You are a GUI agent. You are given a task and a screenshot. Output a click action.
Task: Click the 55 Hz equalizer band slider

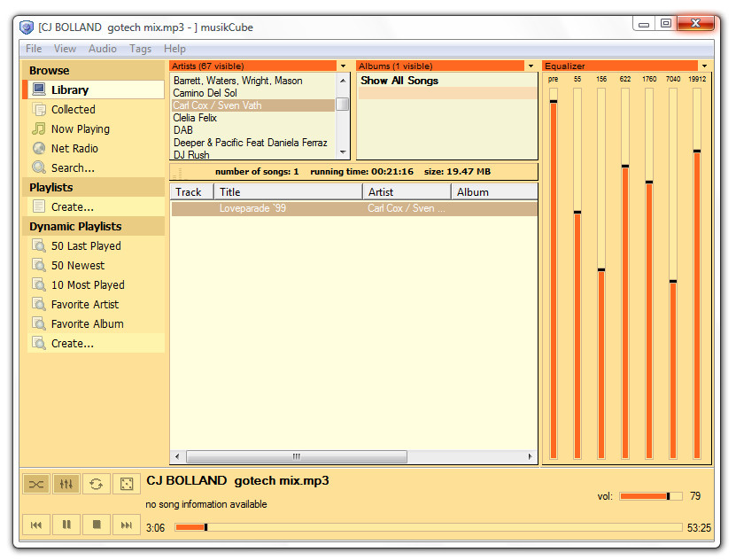(x=577, y=274)
